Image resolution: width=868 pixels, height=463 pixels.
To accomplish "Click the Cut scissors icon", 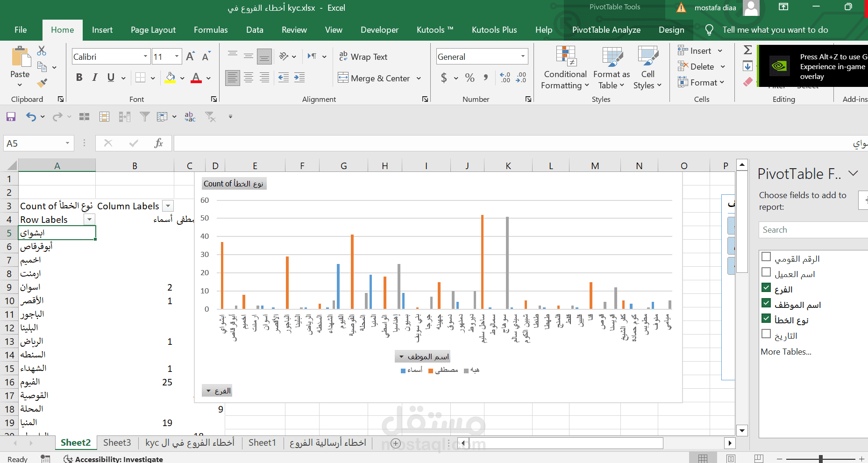I will (x=42, y=50).
